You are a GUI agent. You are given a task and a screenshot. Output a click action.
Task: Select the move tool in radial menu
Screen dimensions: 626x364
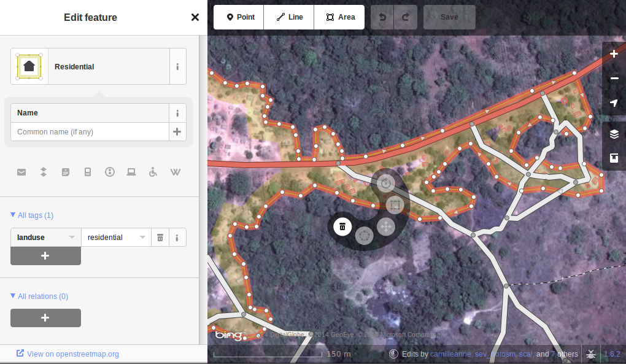(385, 227)
